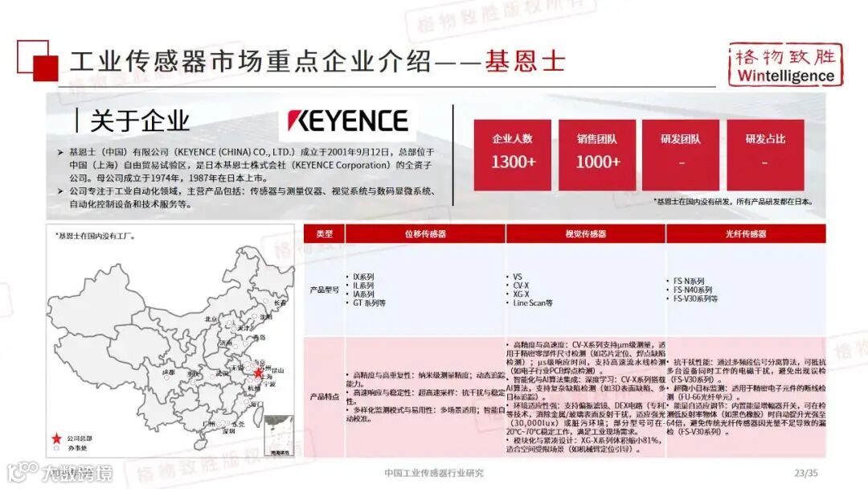Click the 北京 label on the map
Viewport: 868px width, 489px height.
click(211, 319)
